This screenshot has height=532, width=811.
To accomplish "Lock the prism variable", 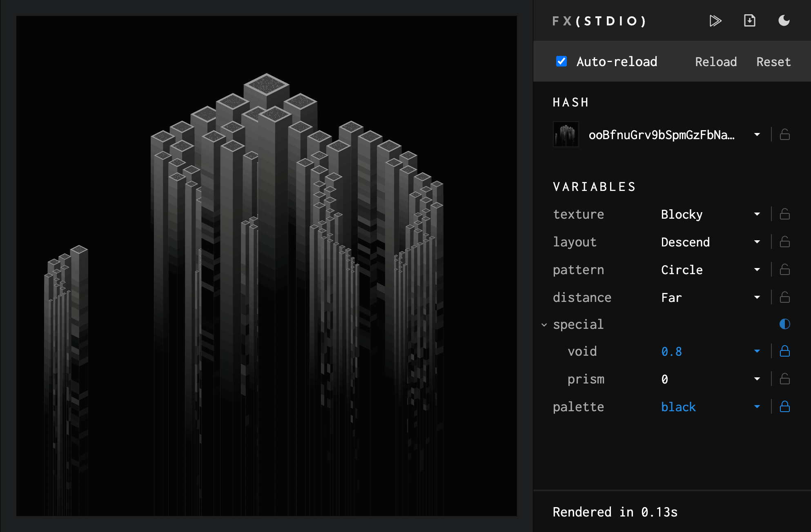I will tap(784, 379).
